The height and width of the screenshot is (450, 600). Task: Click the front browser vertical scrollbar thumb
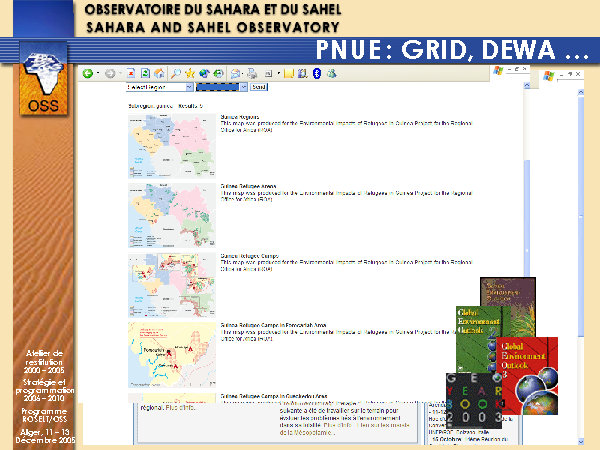tap(527, 218)
